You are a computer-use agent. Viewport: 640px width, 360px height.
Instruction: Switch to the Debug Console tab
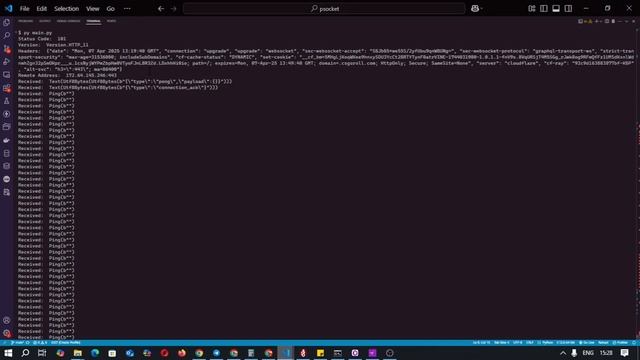tap(69, 21)
